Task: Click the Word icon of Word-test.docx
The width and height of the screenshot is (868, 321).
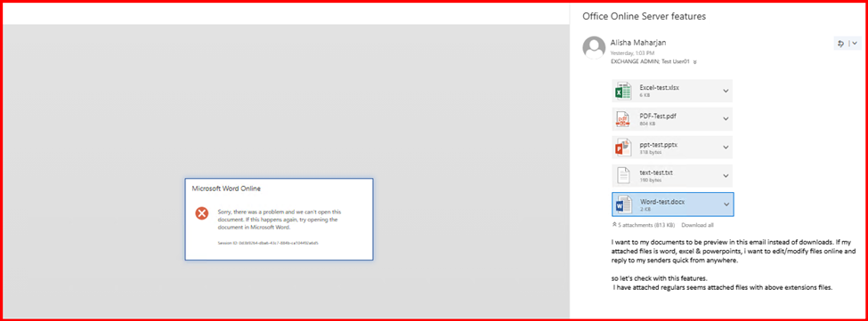Action: pyautogui.click(x=623, y=205)
